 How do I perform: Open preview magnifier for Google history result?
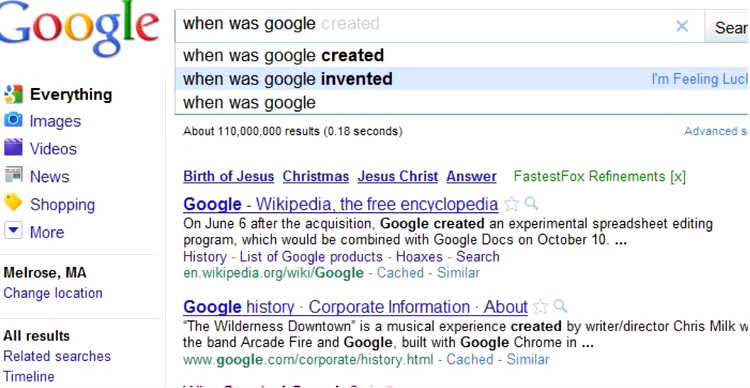(x=560, y=306)
